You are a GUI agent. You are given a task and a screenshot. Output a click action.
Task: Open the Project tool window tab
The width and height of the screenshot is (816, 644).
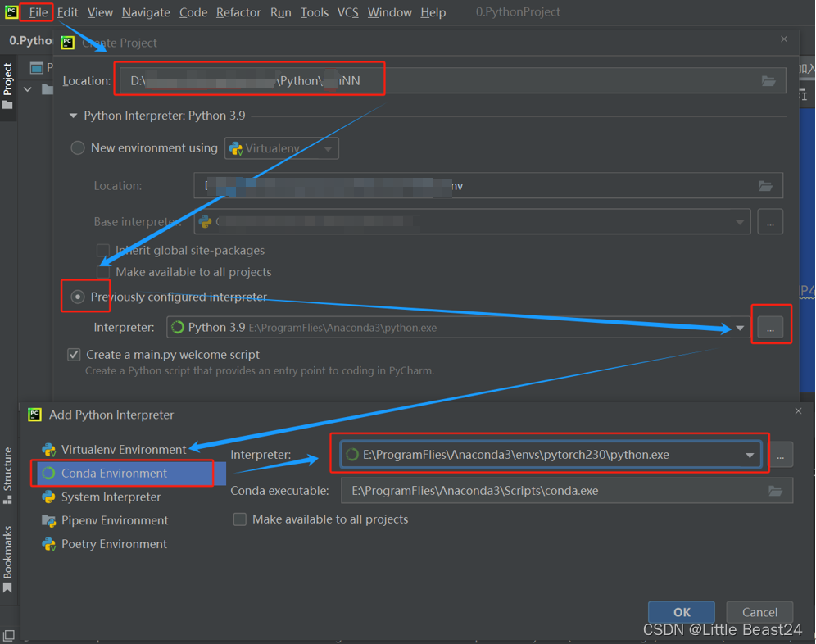8,86
